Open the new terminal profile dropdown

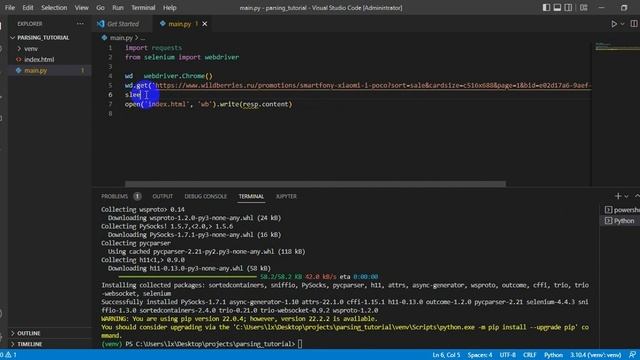point(626,196)
